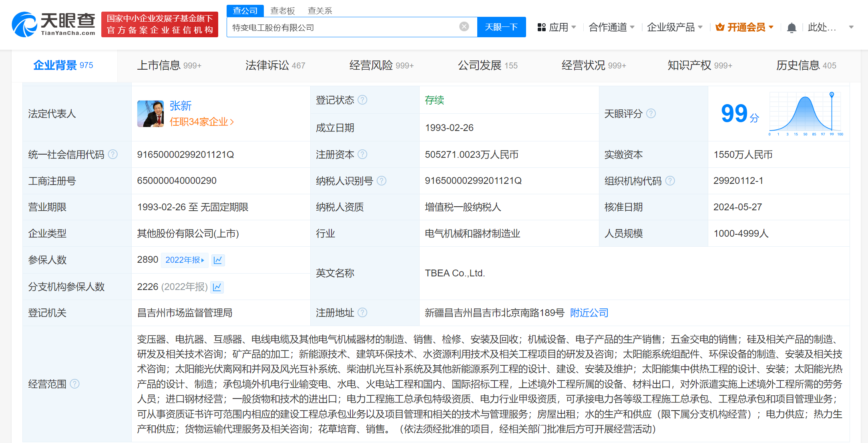
Task: Switch to the 查老板 tab
Action: [282, 10]
